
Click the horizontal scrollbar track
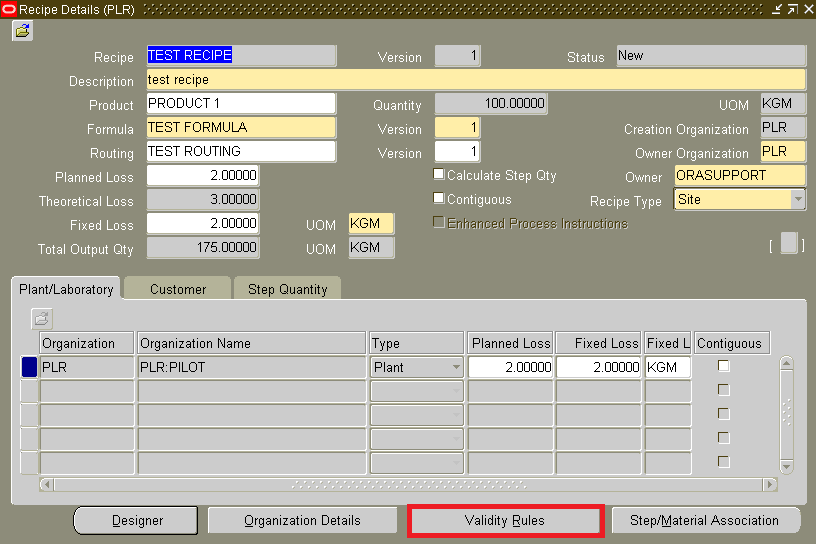(409, 485)
